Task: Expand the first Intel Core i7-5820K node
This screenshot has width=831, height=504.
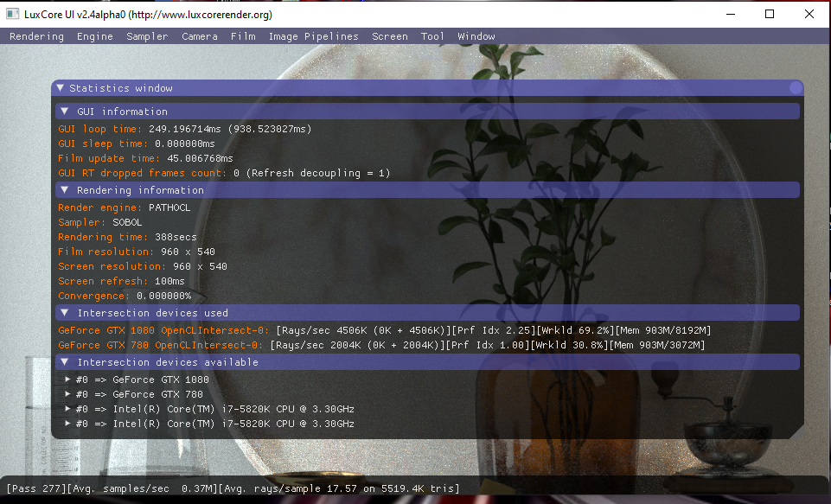Action: 68,409
